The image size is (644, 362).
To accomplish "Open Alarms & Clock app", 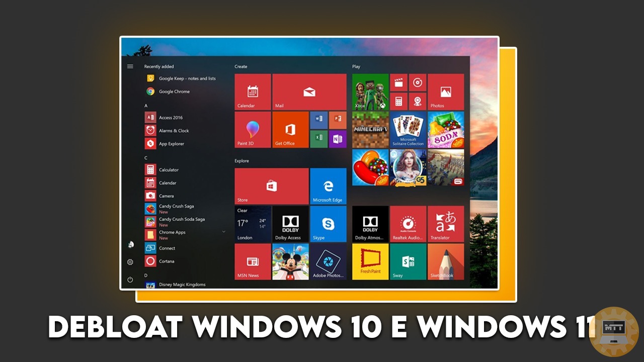I will click(168, 131).
